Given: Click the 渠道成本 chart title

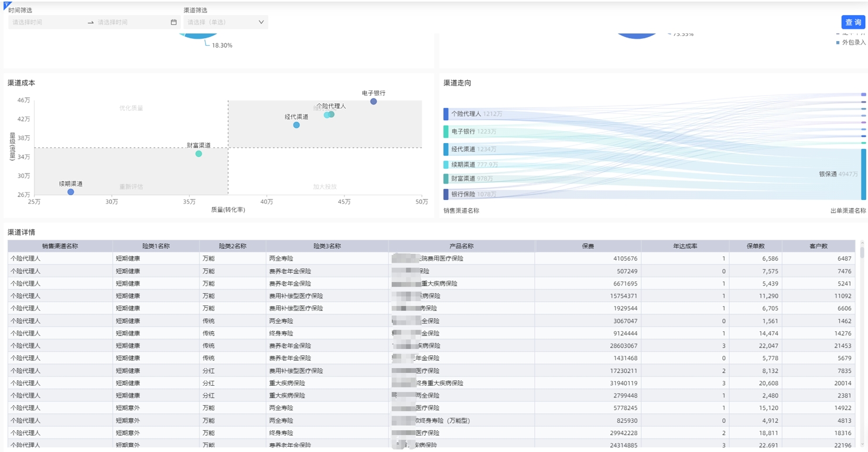Looking at the screenshot, I should click(x=21, y=83).
